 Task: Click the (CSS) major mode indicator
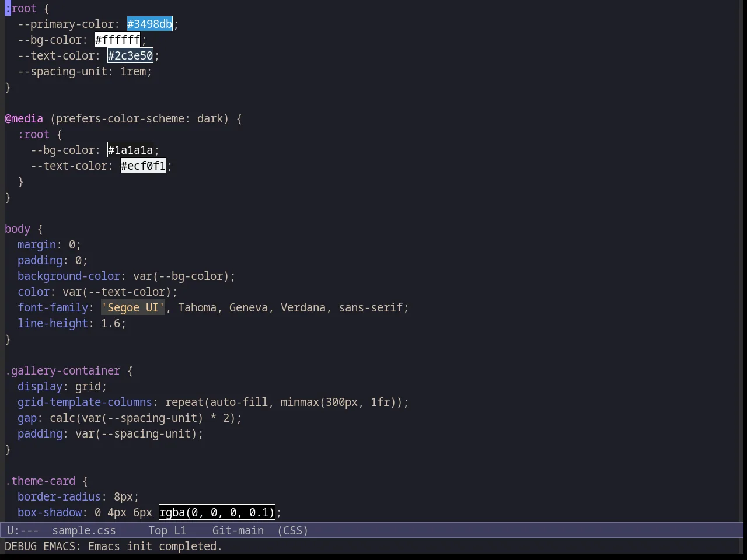pyautogui.click(x=293, y=530)
